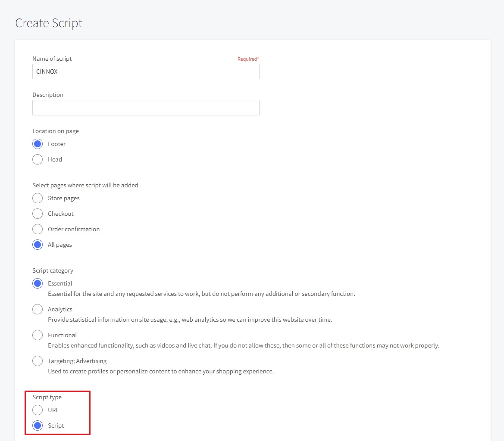Image resolution: width=504 pixels, height=441 pixels.
Task: Focus the Description text box
Action: [x=146, y=108]
